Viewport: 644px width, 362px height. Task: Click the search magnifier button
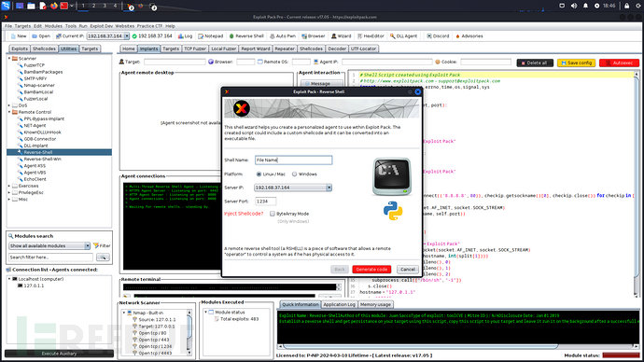click(103, 258)
